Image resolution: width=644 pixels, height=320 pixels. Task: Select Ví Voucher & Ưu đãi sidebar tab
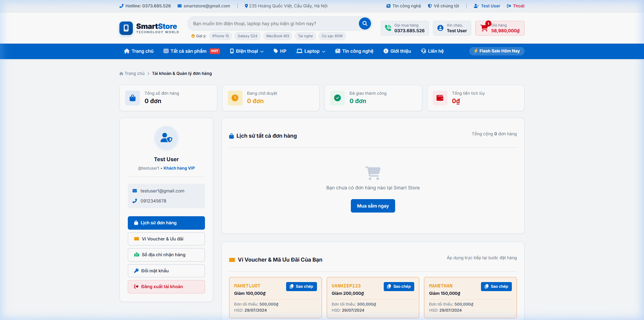166,239
